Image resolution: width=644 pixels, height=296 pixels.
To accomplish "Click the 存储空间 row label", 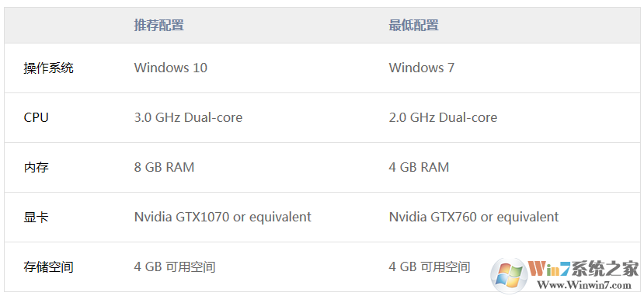I will tap(48, 267).
